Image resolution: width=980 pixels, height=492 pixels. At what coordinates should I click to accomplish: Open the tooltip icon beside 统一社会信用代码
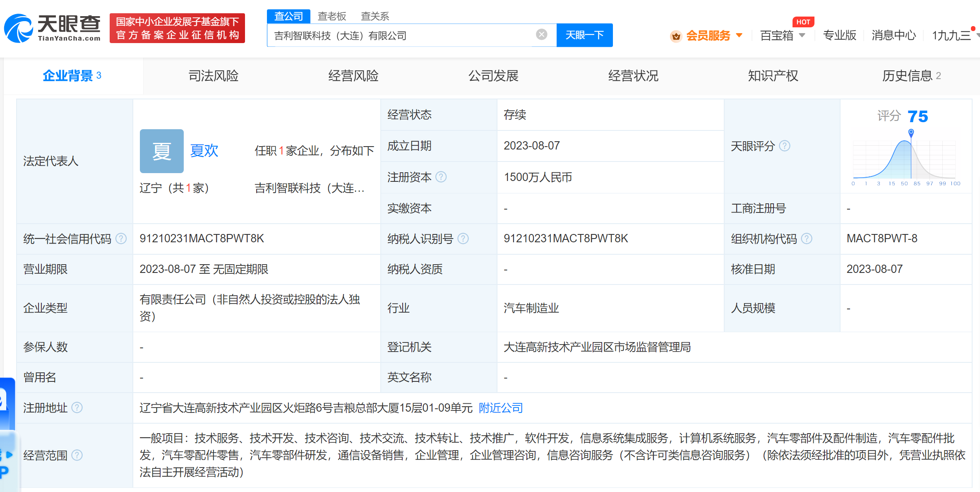[x=120, y=239]
